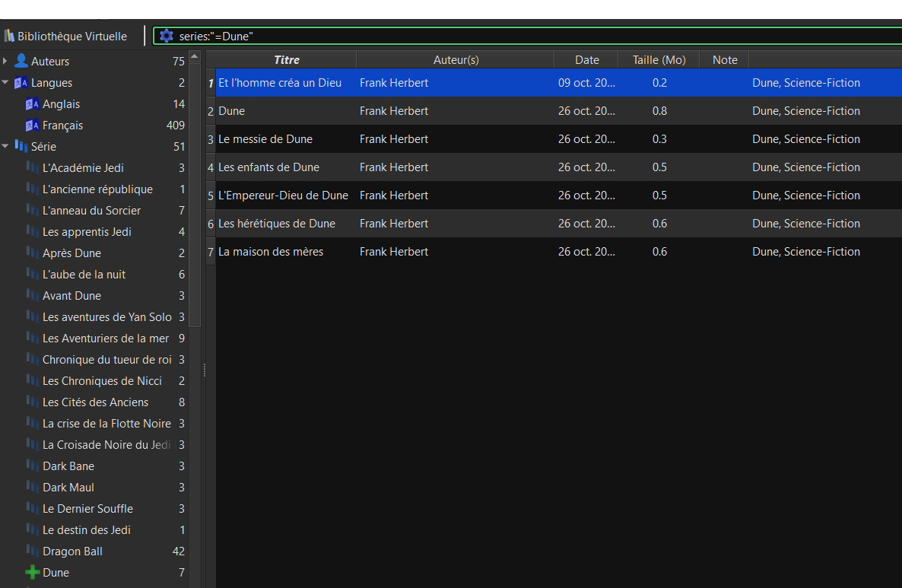Click row number 7 header
This screenshot has height=588, width=902.
[211, 252]
